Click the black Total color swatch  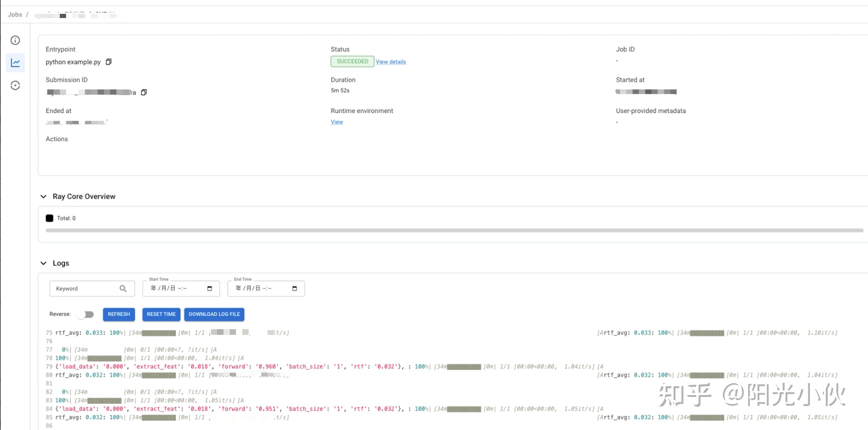point(49,218)
